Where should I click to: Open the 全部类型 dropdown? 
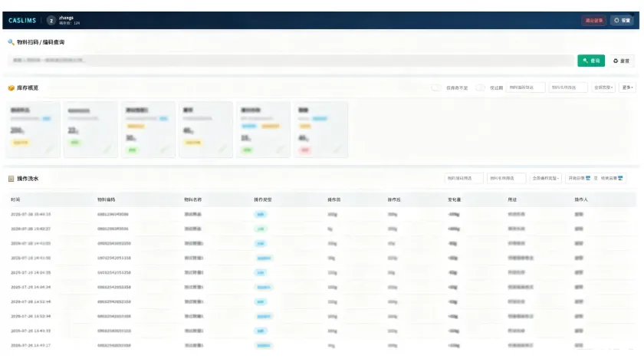tap(603, 87)
